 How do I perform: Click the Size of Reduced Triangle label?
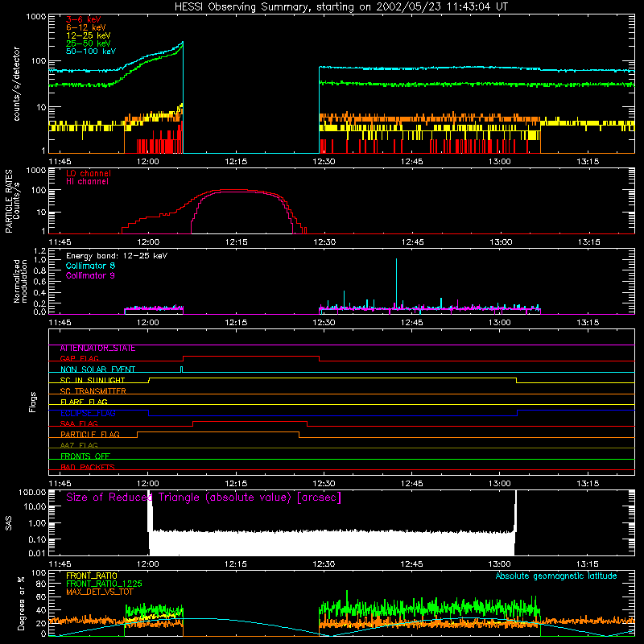204,497
